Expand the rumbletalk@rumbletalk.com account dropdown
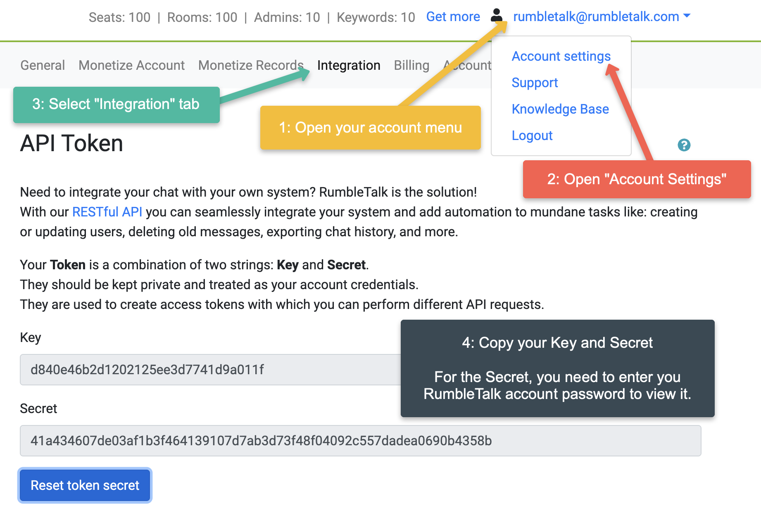 pyautogui.click(x=601, y=17)
